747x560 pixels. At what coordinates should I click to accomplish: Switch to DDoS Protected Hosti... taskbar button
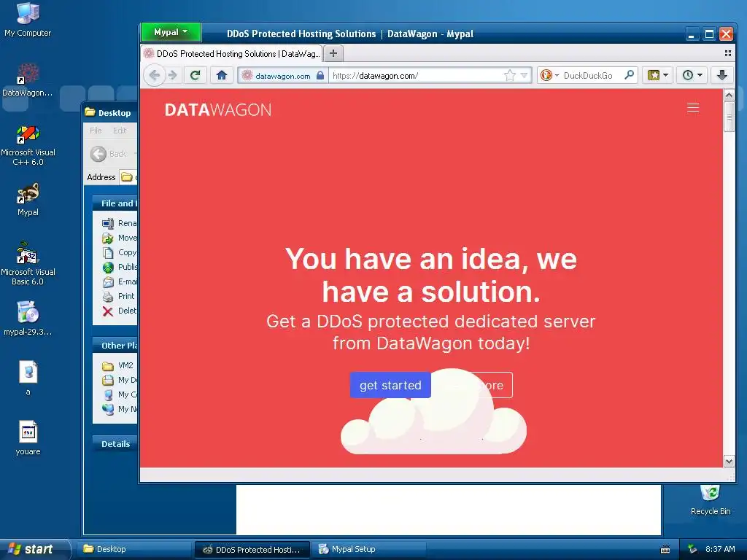tap(252, 550)
